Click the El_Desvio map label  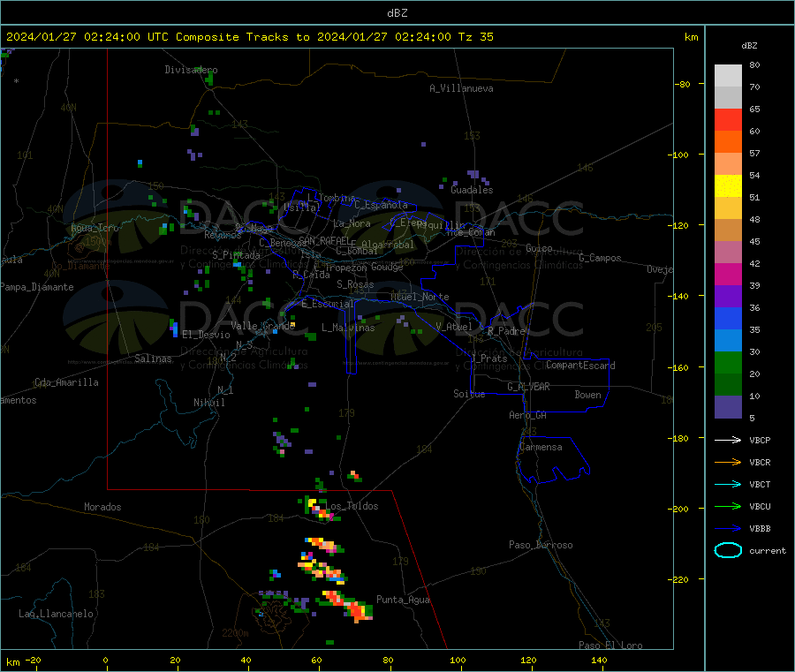point(206,335)
